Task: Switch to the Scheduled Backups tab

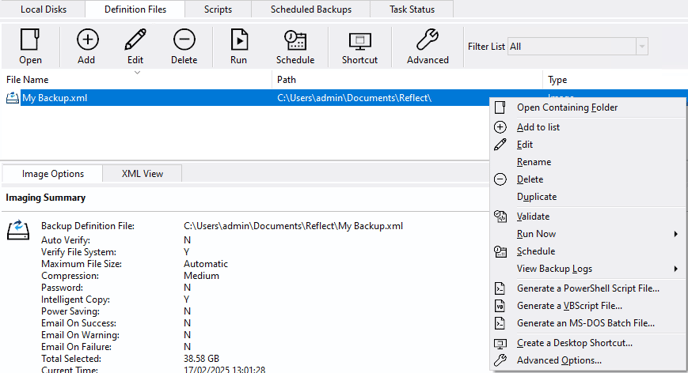Action: [x=311, y=9]
